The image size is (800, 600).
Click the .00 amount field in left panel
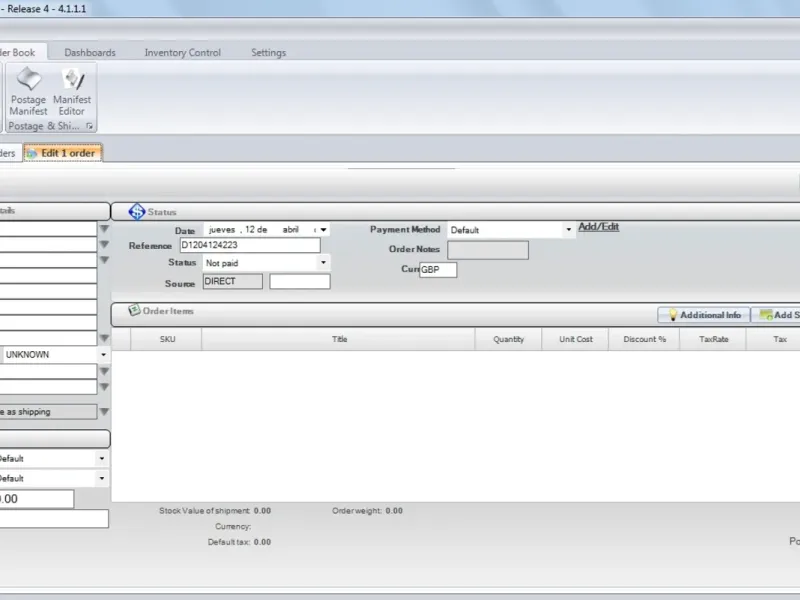(36, 499)
